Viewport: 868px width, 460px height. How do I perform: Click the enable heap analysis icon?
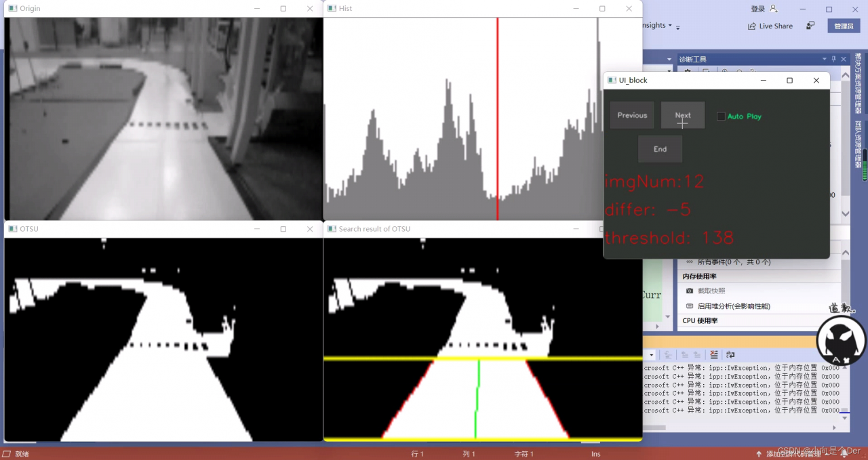click(x=690, y=306)
